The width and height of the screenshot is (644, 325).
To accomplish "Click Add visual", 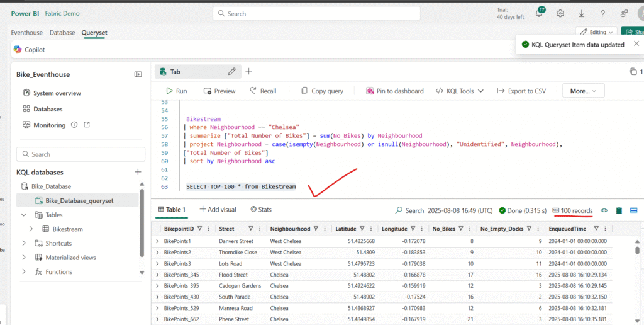I will click(218, 210).
